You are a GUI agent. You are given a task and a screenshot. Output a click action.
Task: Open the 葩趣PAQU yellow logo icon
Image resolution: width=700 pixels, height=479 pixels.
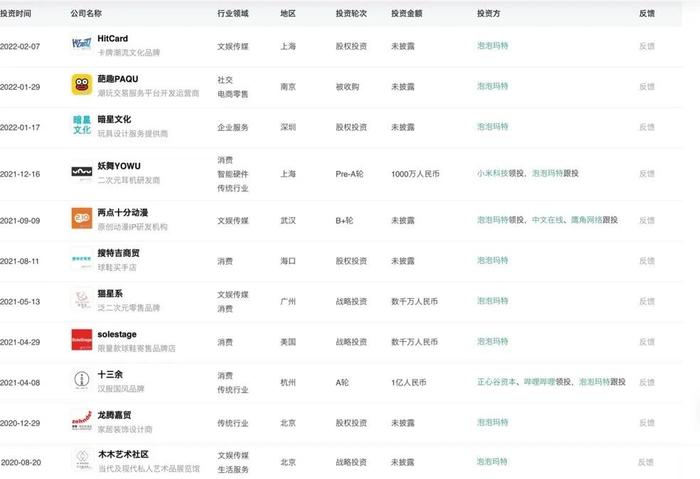[x=82, y=85]
